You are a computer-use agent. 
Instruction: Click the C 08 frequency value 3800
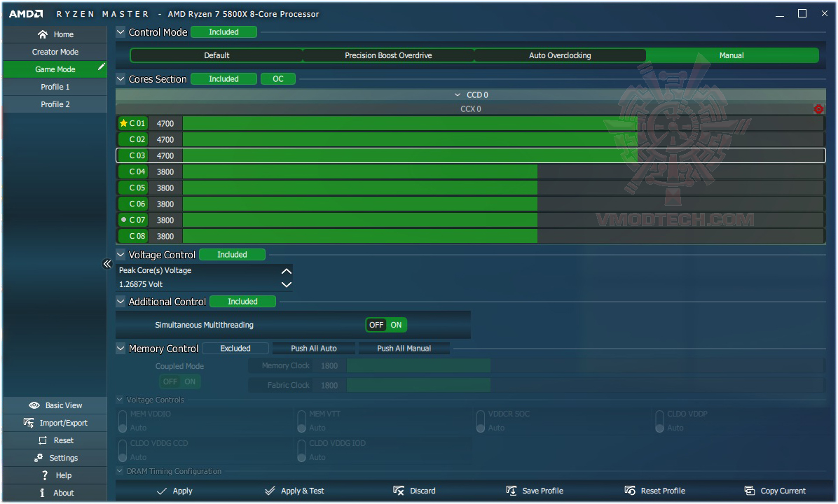pyautogui.click(x=165, y=236)
